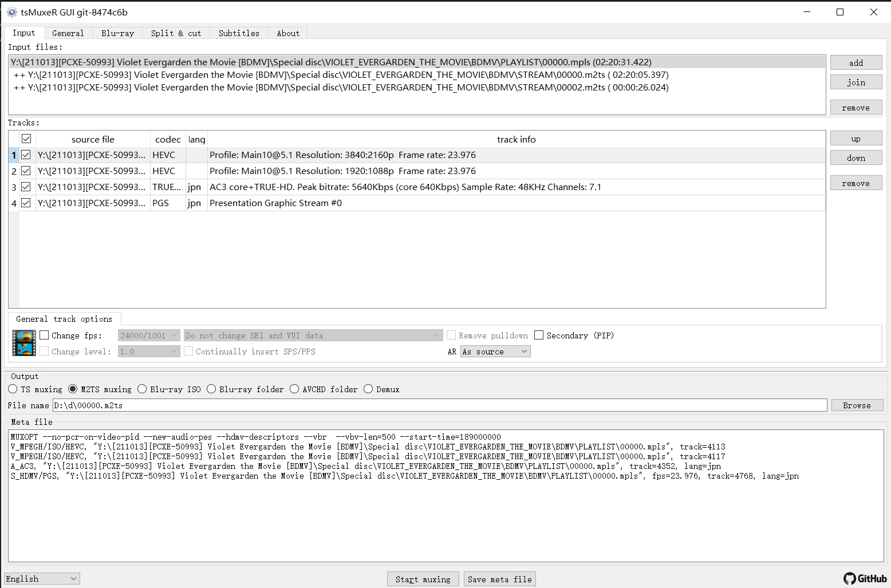
Task: Move track with the down button
Action: coord(856,157)
